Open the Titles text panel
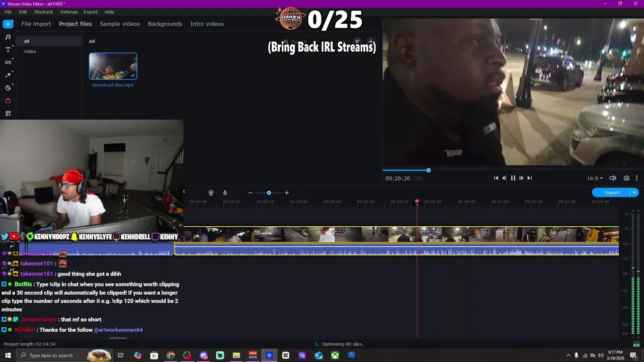Screen dimensions: 644x362 (x=8, y=49)
